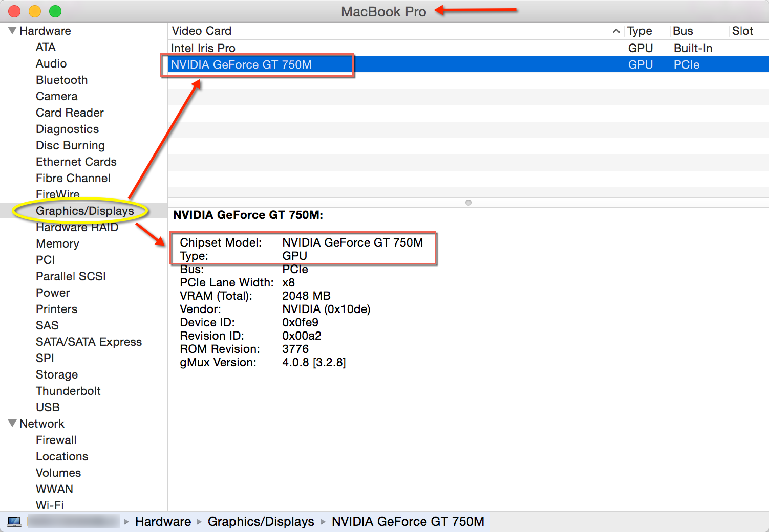The height and width of the screenshot is (532, 769).
Task: Open the Card Reader entry
Action: 70,113
